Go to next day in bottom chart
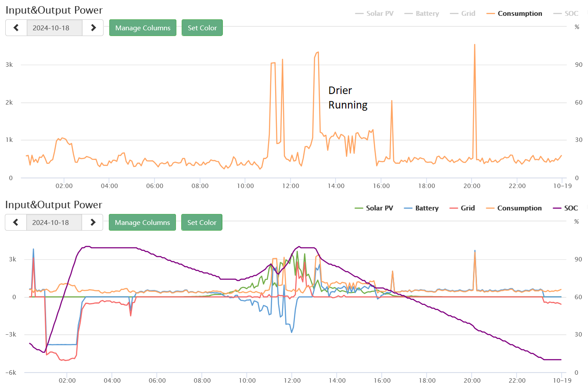The height and width of the screenshot is (391, 588). click(93, 222)
